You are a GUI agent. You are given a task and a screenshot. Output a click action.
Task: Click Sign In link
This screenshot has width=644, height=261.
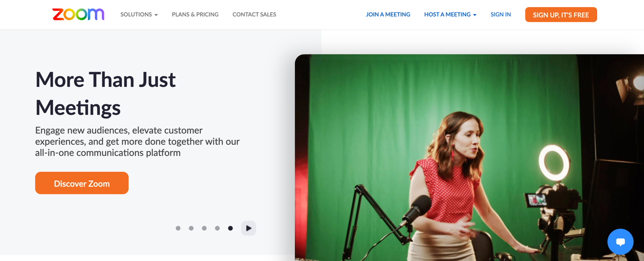click(x=501, y=14)
